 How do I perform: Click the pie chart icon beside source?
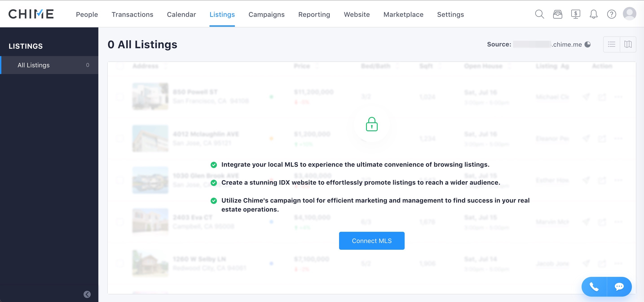587,44
